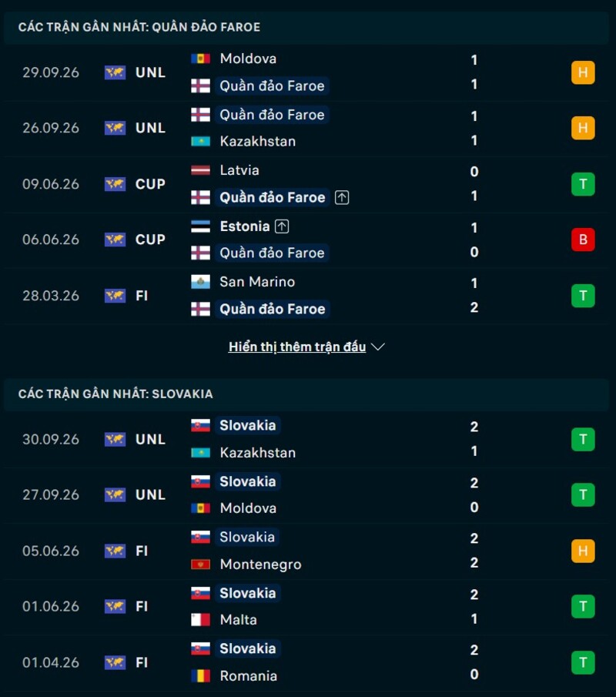Screen dimensions: 616x697
Task: Click the orange H badge for Slovakia vs Montenegro
Action: coord(583,551)
